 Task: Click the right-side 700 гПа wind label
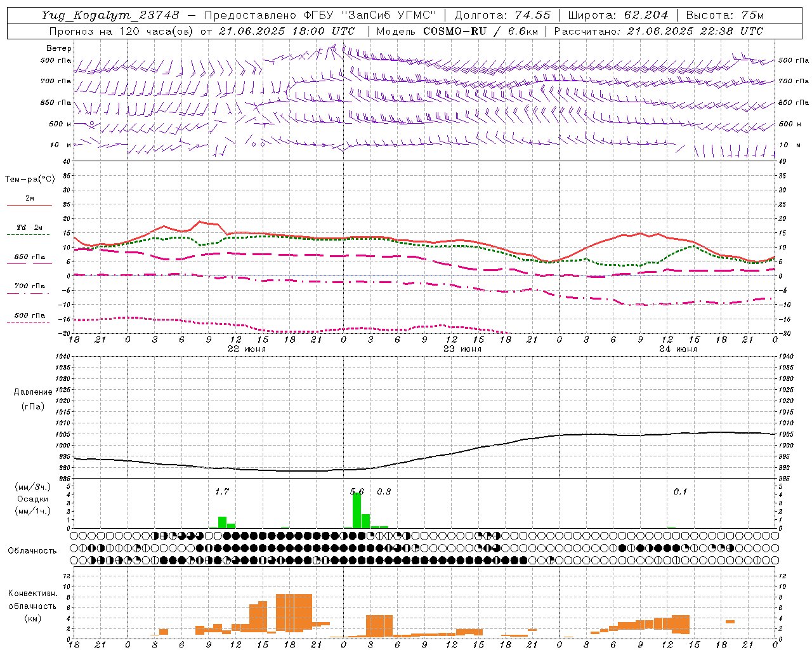coord(794,81)
